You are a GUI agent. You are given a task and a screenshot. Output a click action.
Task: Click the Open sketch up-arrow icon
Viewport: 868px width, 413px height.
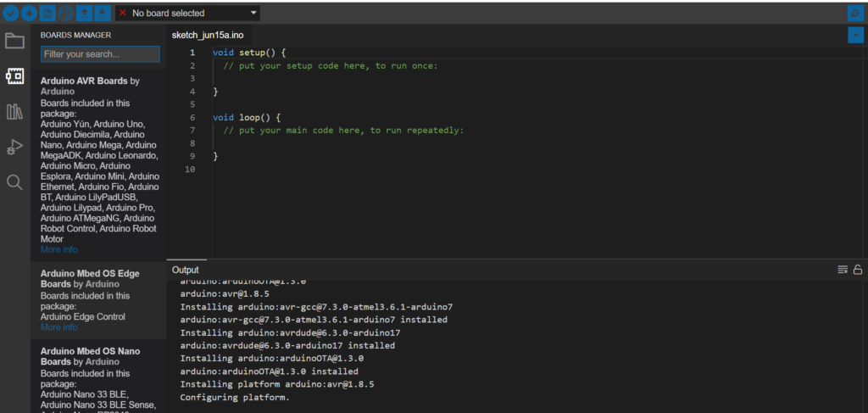click(x=84, y=13)
